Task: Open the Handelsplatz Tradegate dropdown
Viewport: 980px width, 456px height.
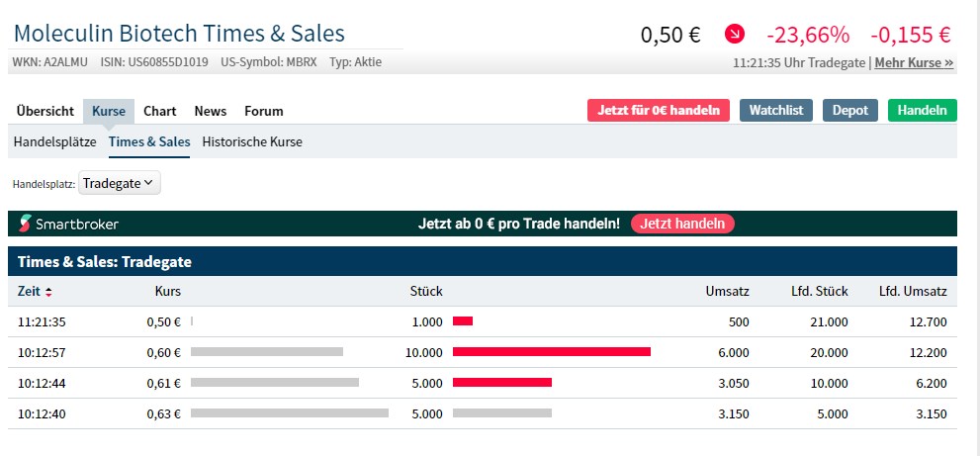Action: click(120, 183)
